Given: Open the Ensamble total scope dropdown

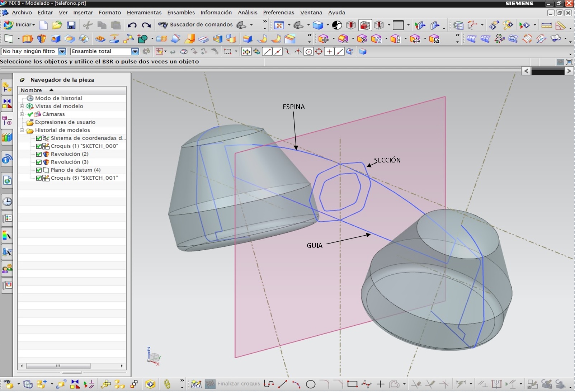Looking at the screenshot, I should point(135,51).
